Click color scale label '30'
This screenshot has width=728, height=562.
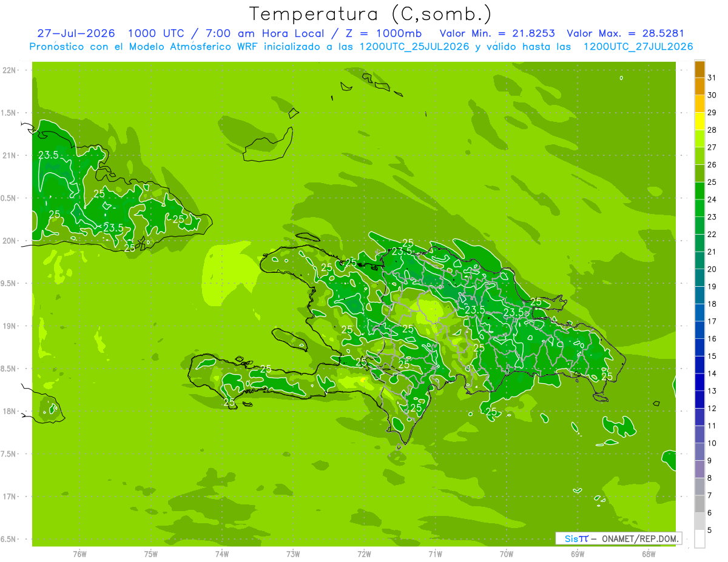tap(712, 95)
